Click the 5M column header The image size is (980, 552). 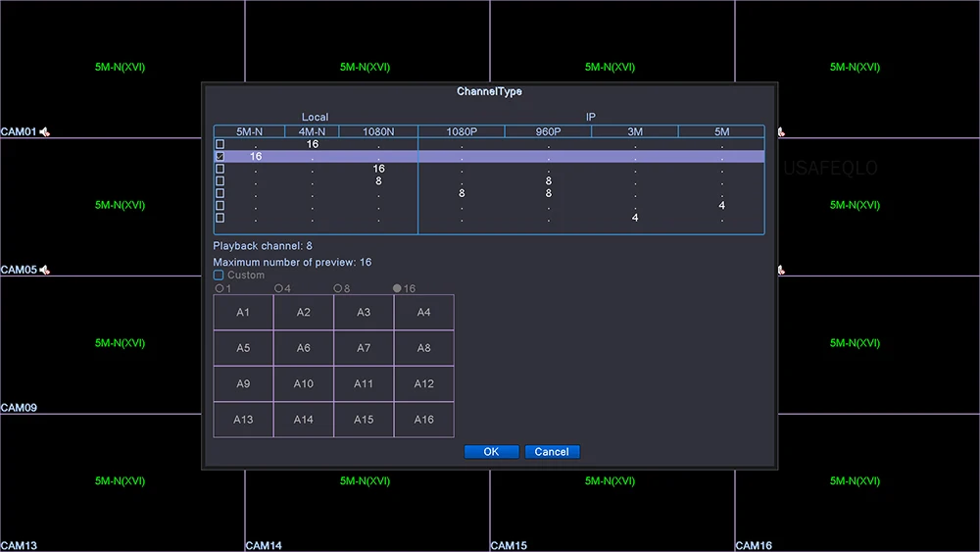pyautogui.click(x=722, y=132)
